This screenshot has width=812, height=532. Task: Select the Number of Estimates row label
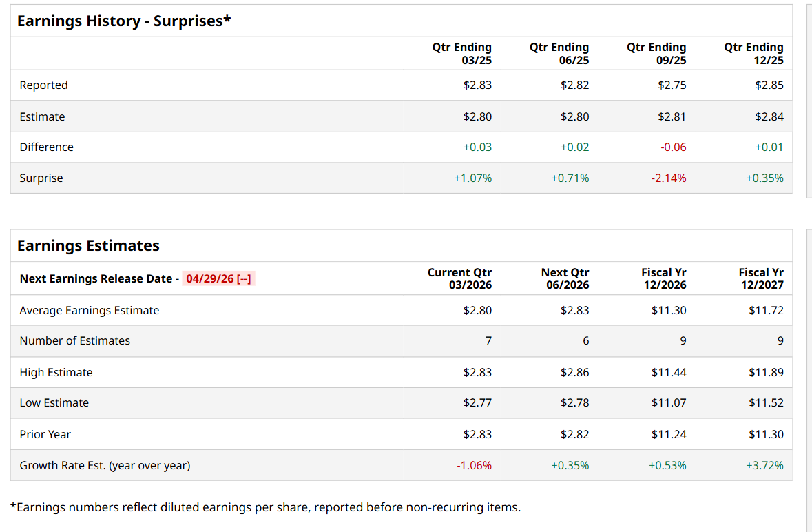(x=74, y=340)
